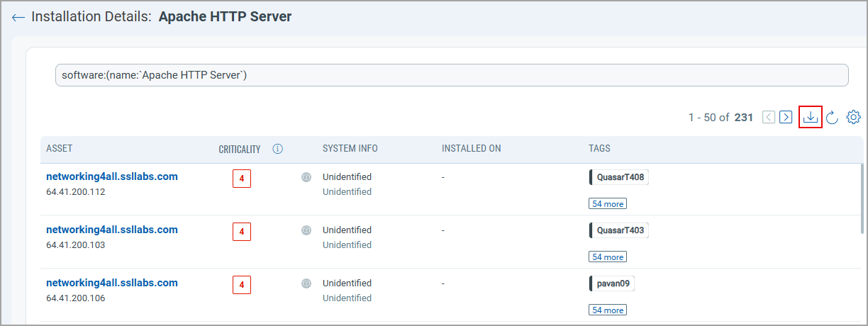Click the software search query field

(452, 75)
